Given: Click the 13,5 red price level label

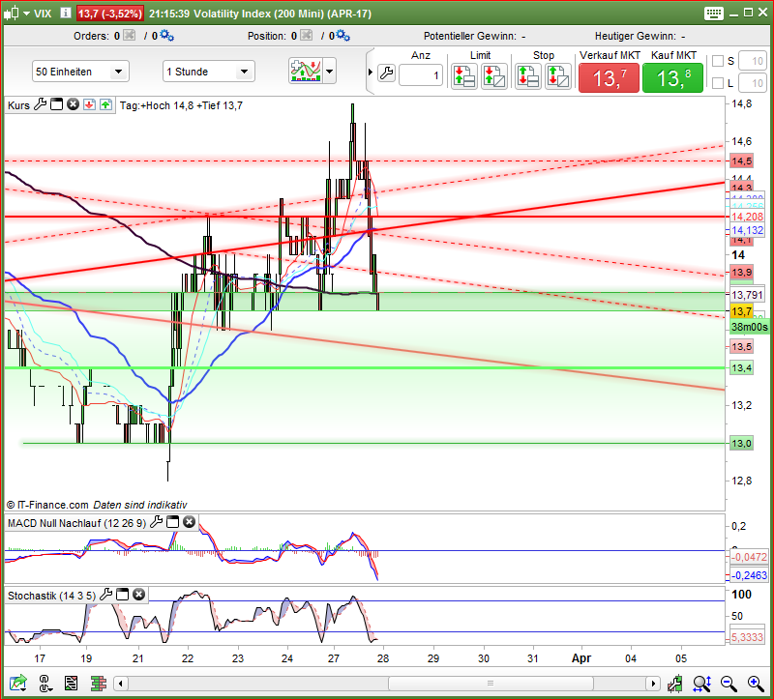Looking at the screenshot, I should (x=741, y=346).
